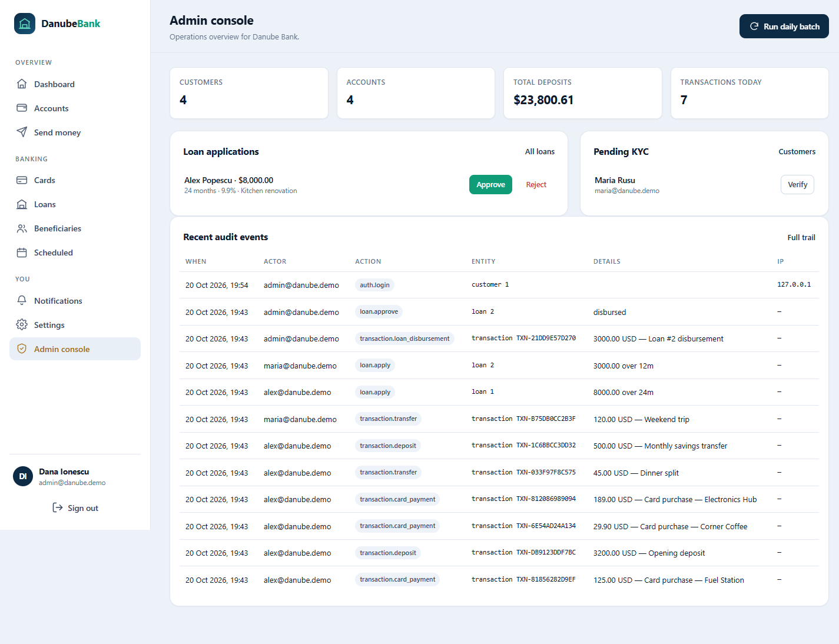This screenshot has width=839, height=644.
Task: Click the Admin console shield icon
Action: [x=22, y=348]
